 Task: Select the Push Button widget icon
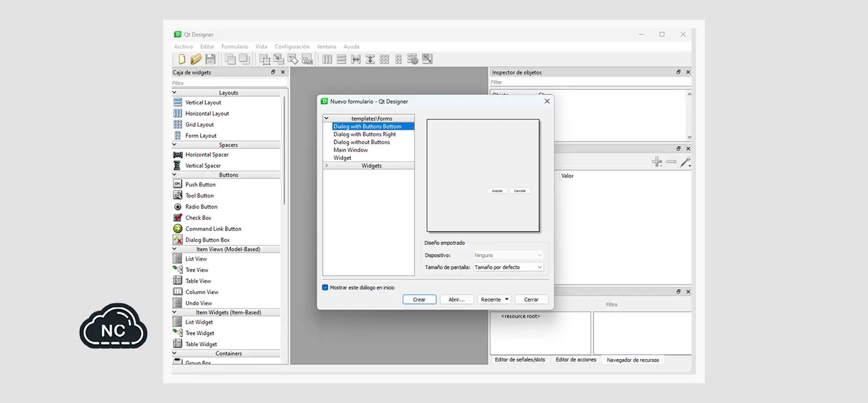tap(178, 184)
